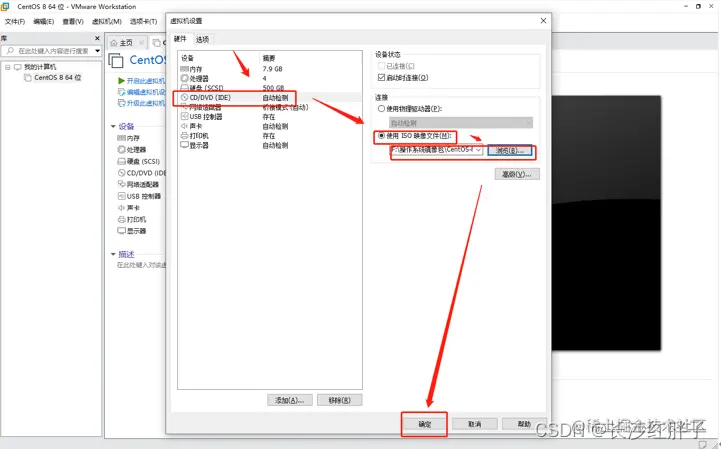721x449 pixels.
Task: Click the 我的计算机 computer icon in the library tree
Action: [x=18, y=67]
